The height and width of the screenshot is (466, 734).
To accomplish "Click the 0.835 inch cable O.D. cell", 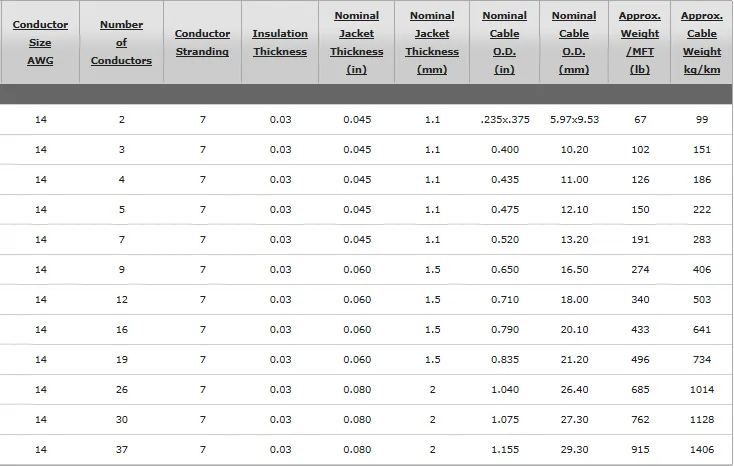I will 505,360.
